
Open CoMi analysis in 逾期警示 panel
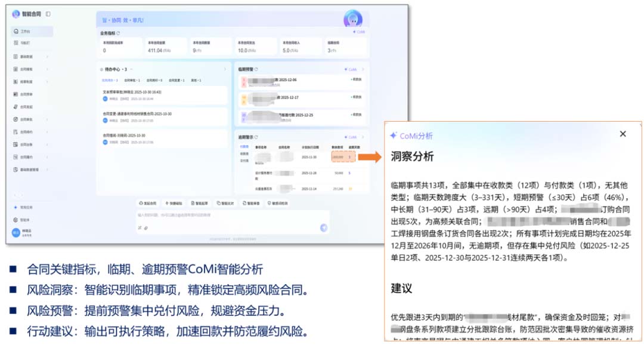pos(351,137)
